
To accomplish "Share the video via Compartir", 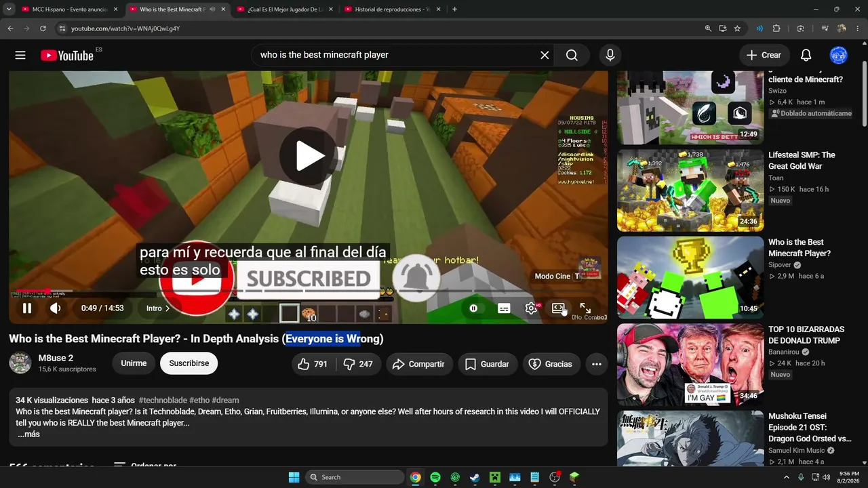I will (x=418, y=364).
